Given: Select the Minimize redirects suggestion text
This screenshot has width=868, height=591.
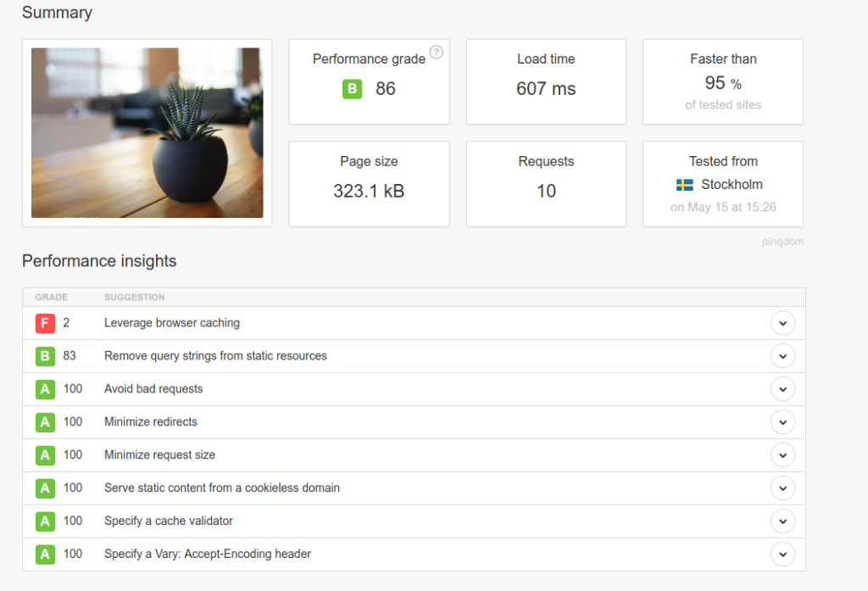Looking at the screenshot, I should pos(149,421).
